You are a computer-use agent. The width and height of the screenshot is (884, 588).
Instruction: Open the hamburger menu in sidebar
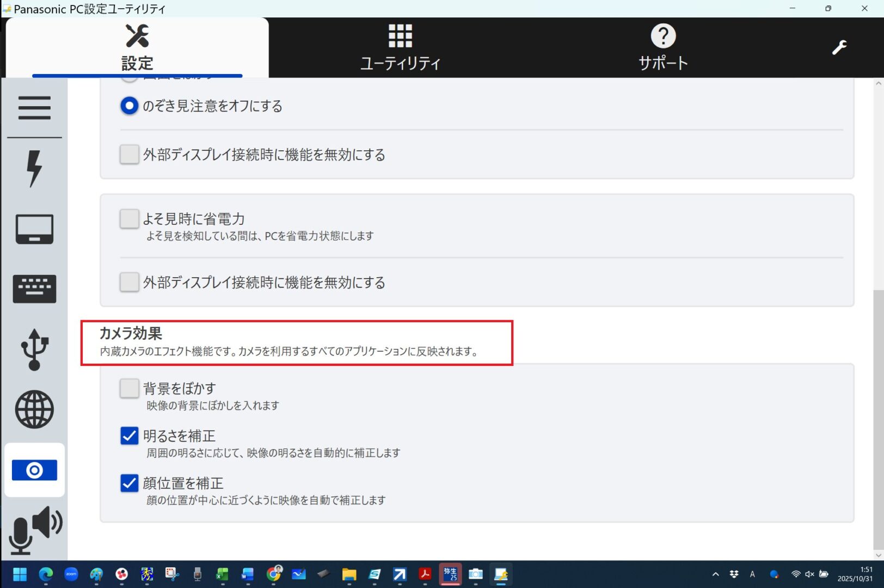pos(34,108)
